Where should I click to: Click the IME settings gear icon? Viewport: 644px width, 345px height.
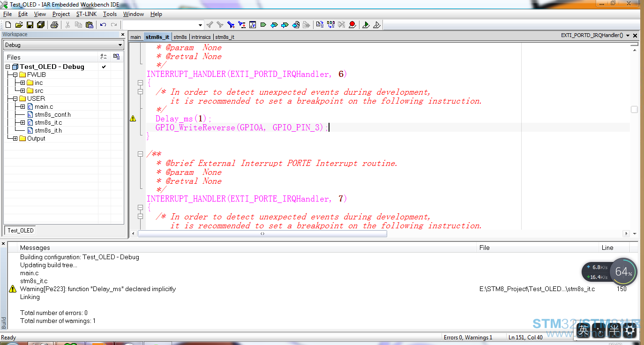[630, 330]
